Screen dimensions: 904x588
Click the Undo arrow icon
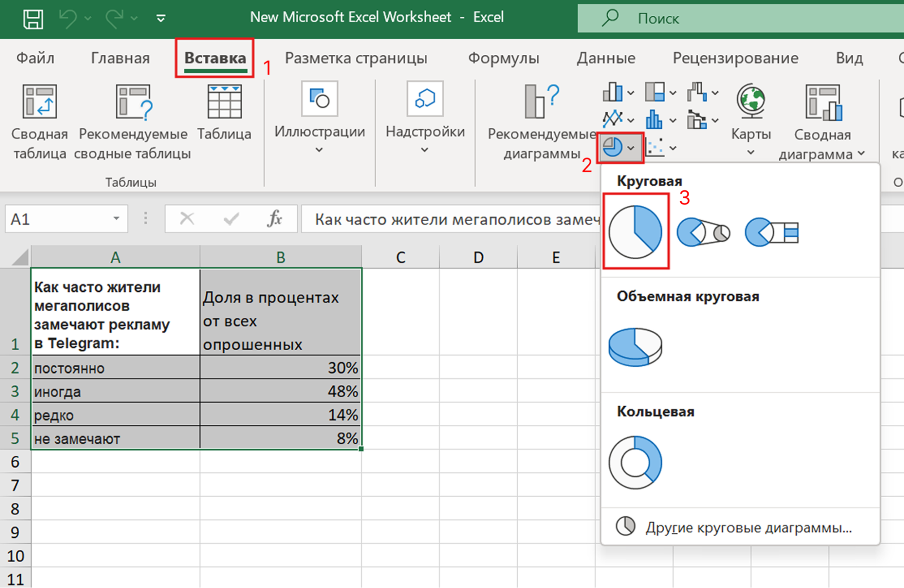[x=68, y=18]
